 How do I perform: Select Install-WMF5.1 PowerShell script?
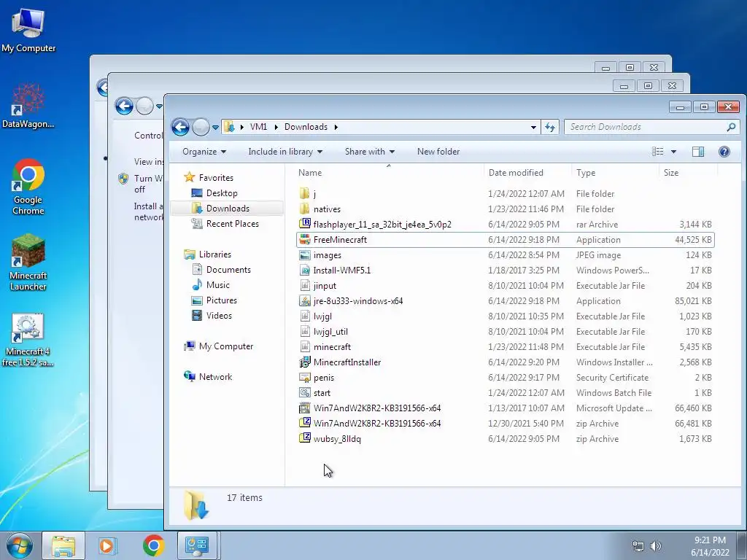(341, 271)
